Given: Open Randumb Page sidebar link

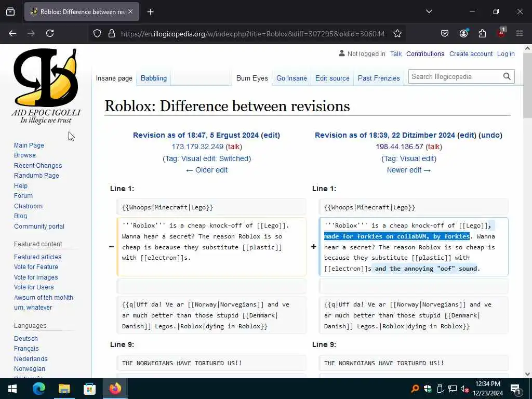Looking at the screenshot, I should (36, 176).
